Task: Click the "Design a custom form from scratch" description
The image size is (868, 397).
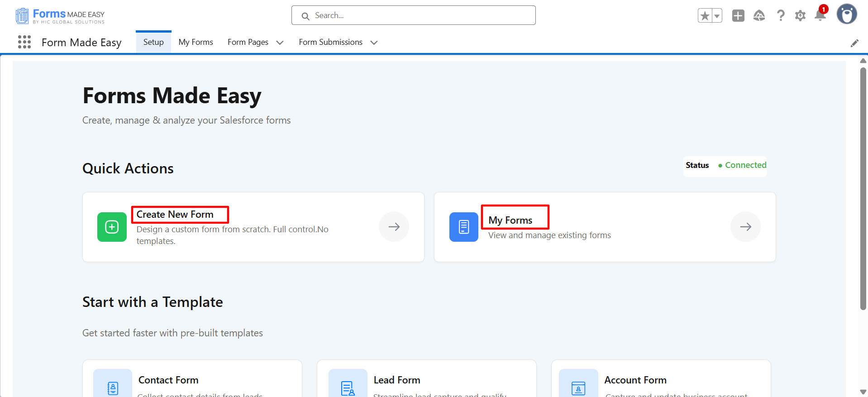Action: coord(233,235)
